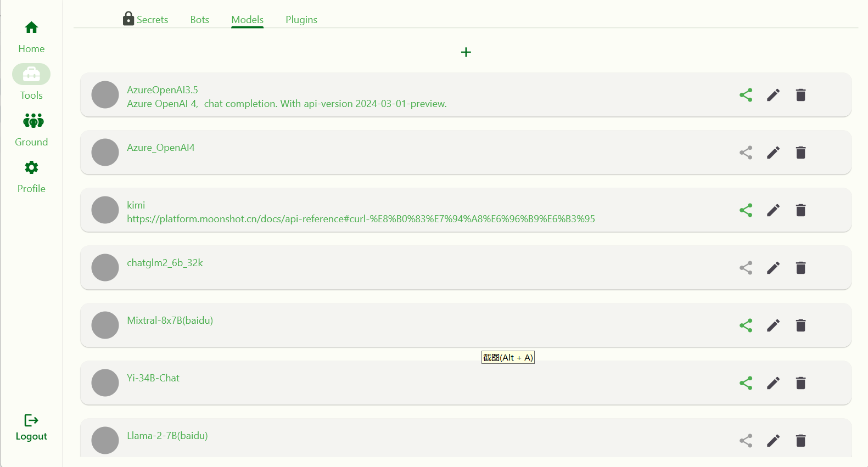This screenshot has height=467, width=868.
Task: Open Profile settings
Action: [x=31, y=176]
